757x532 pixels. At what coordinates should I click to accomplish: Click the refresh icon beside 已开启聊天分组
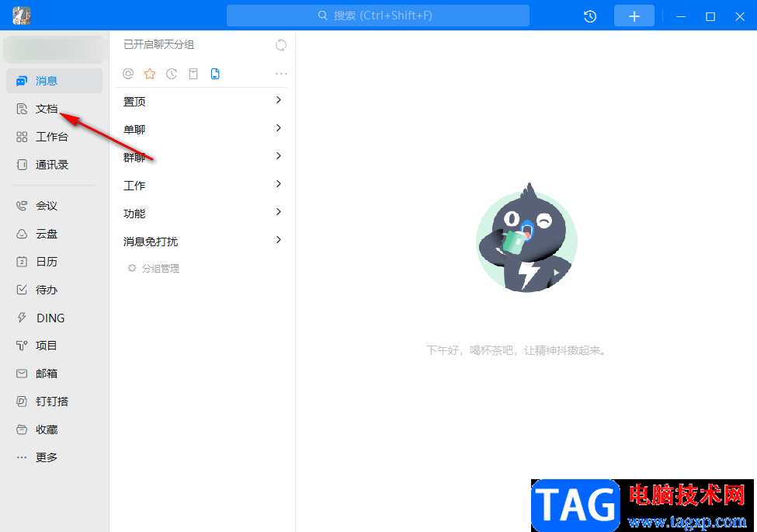point(281,45)
